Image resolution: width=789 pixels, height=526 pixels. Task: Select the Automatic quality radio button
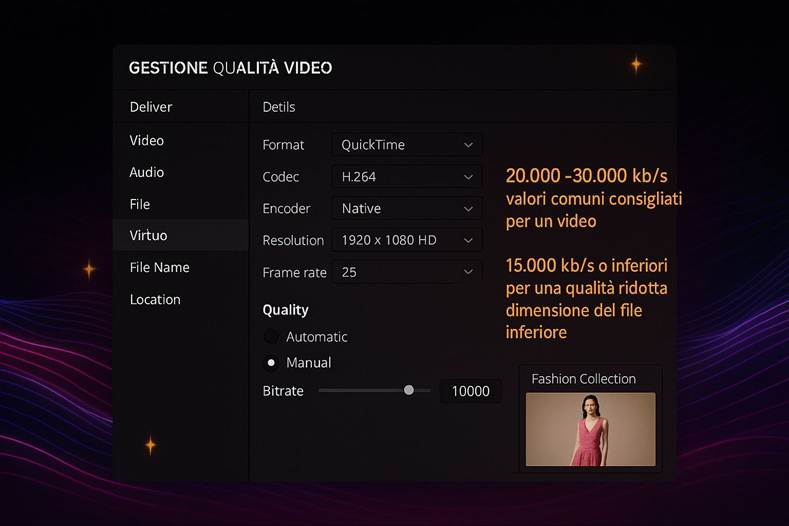coord(271,337)
